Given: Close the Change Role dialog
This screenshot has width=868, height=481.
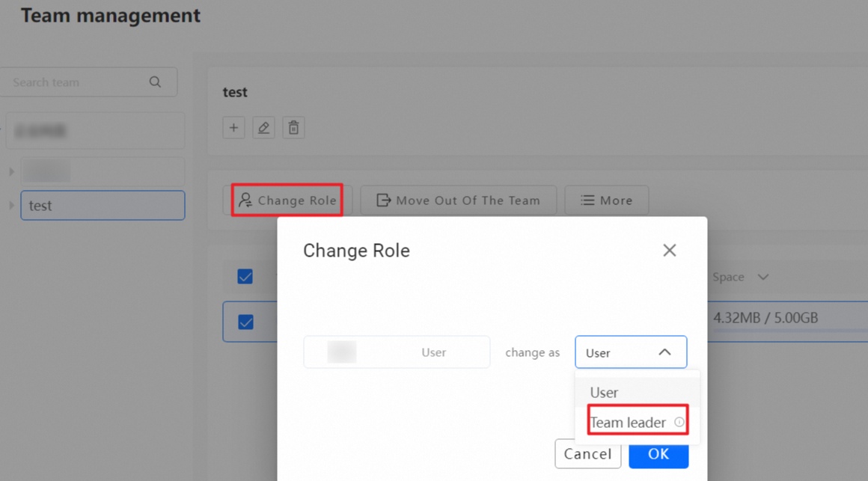Looking at the screenshot, I should click(669, 251).
